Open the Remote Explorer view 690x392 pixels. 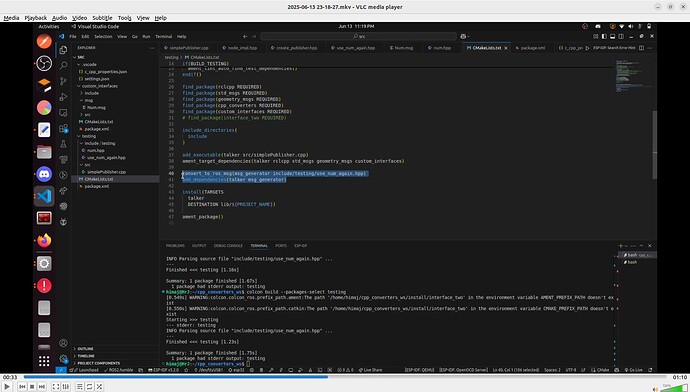[x=63, y=113]
